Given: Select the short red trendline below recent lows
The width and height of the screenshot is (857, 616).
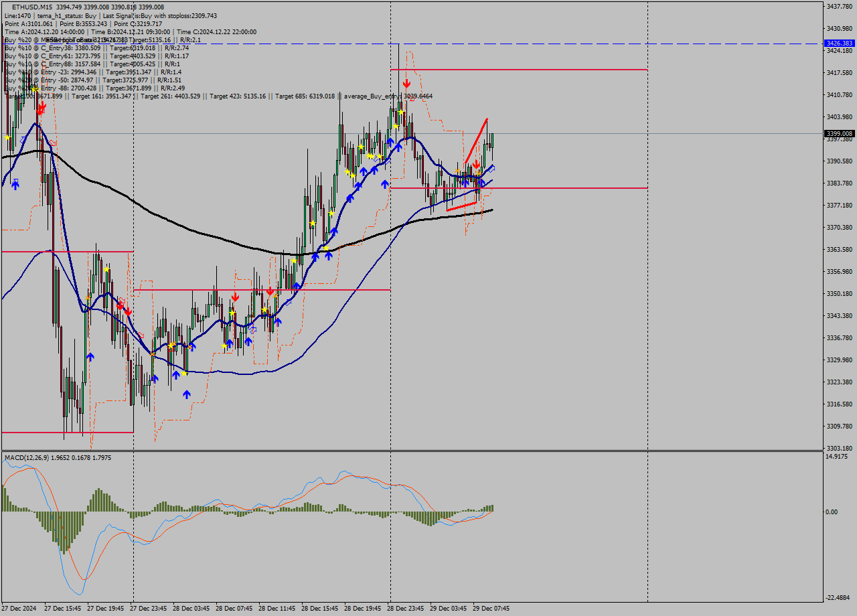Looking at the screenshot, I should tap(461, 206).
